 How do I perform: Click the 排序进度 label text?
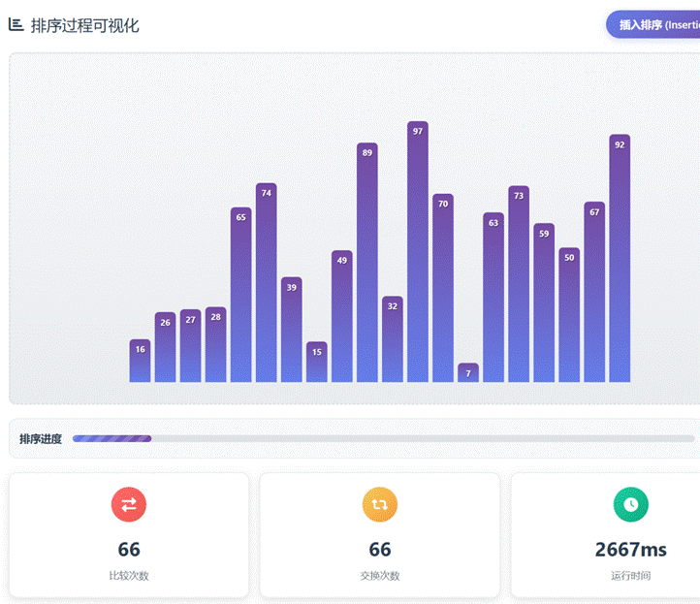point(41,439)
